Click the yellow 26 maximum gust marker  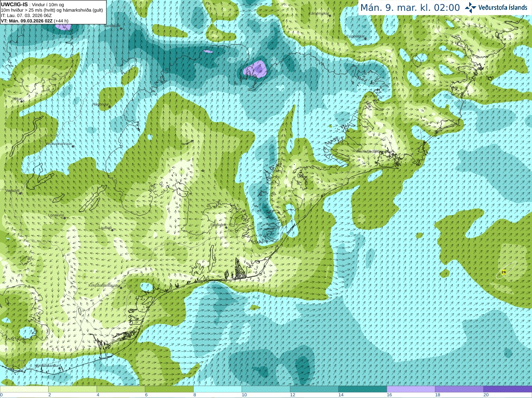coord(504,272)
